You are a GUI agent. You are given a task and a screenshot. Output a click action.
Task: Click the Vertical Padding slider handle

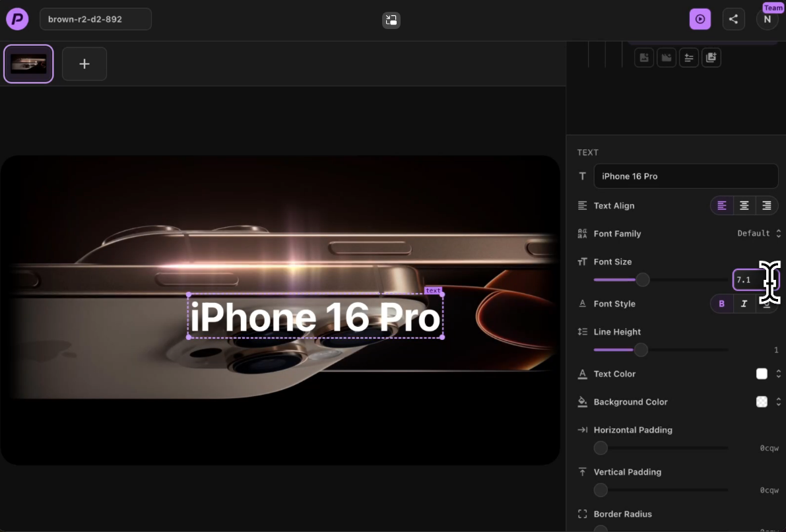(x=601, y=490)
